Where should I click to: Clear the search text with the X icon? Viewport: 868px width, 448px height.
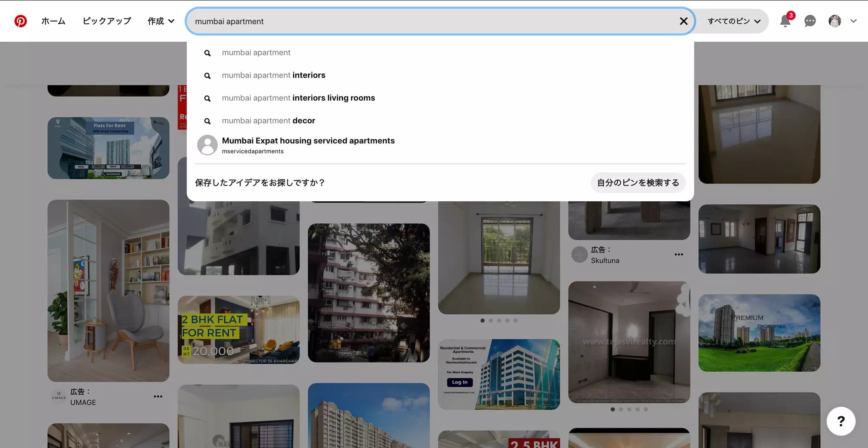(683, 21)
